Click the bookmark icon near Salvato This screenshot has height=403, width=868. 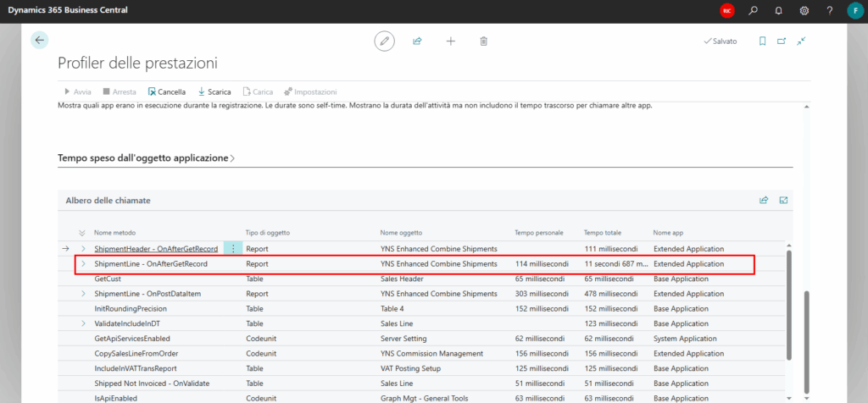click(x=762, y=41)
